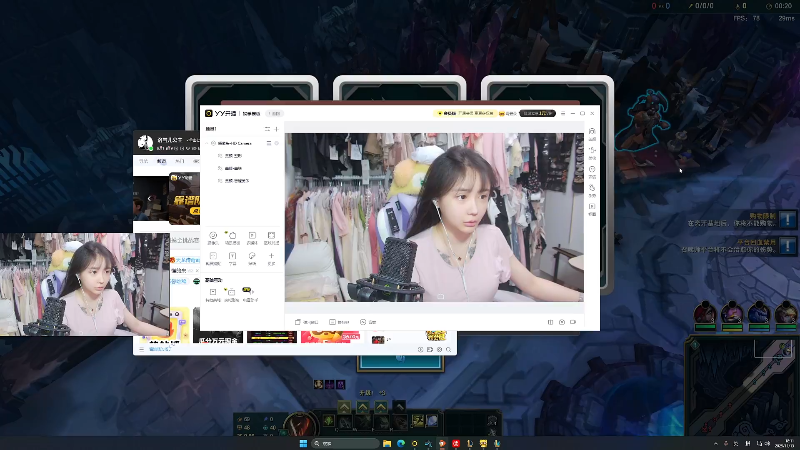Click the first teammate portrait above minimap
Screen dimensions: 800x450
pyautogui.click(x=705, y=314)
